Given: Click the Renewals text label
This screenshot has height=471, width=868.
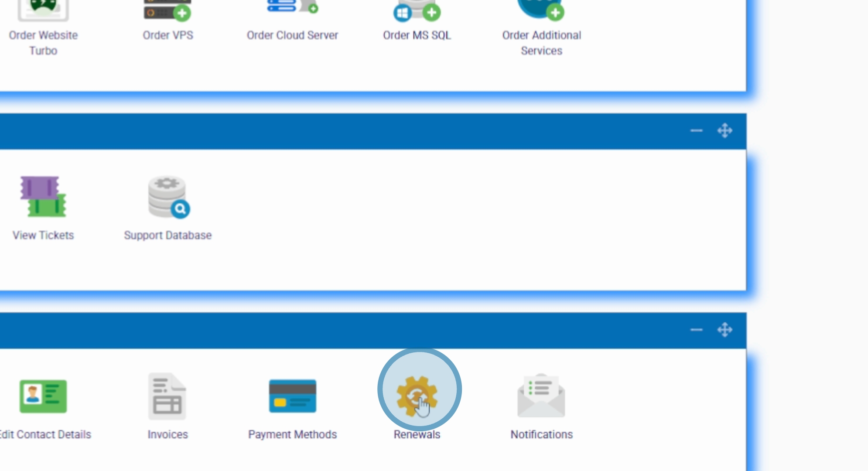Looking at the screenshot, I should pyautogui.click(x=417, y=434).
